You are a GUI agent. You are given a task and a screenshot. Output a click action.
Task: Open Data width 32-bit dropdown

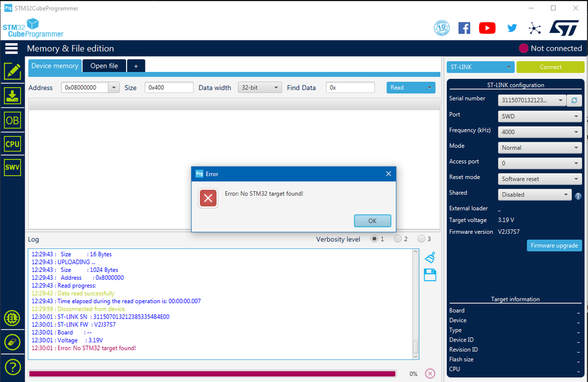coord(260,88)
